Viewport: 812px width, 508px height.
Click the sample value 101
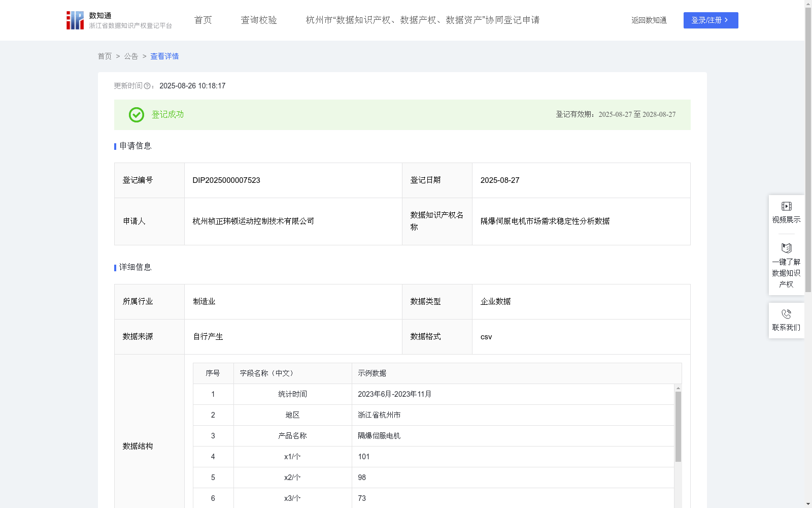tap(364, 457)
